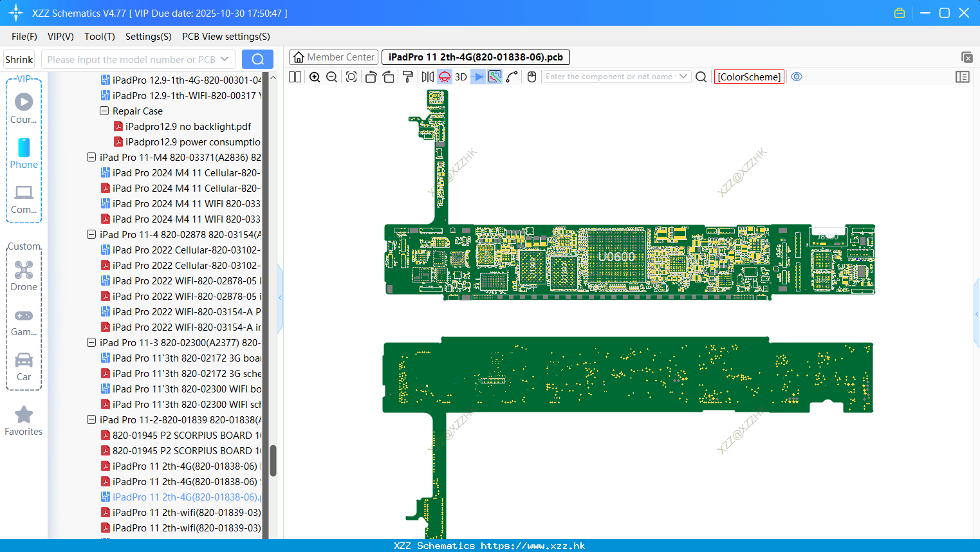Expand the right edge panel handle

tap(977, 314)
